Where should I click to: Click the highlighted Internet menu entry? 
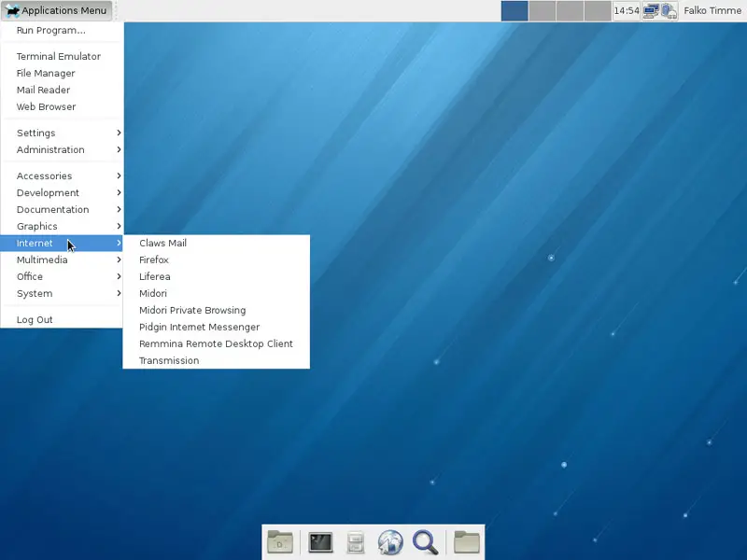pos(62,243)
